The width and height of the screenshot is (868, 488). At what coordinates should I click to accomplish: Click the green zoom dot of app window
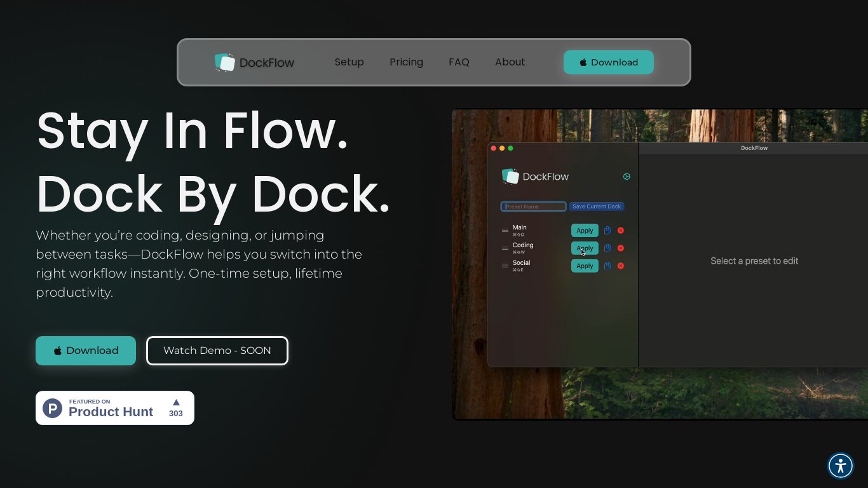point(510,148)
